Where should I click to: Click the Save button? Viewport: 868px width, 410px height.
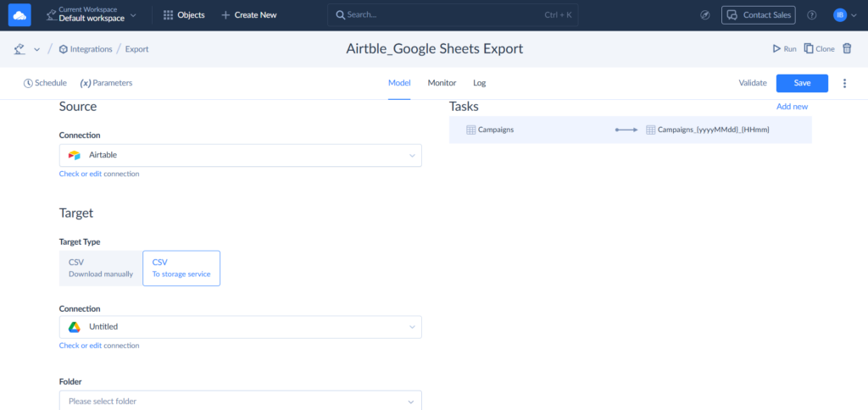802,83
